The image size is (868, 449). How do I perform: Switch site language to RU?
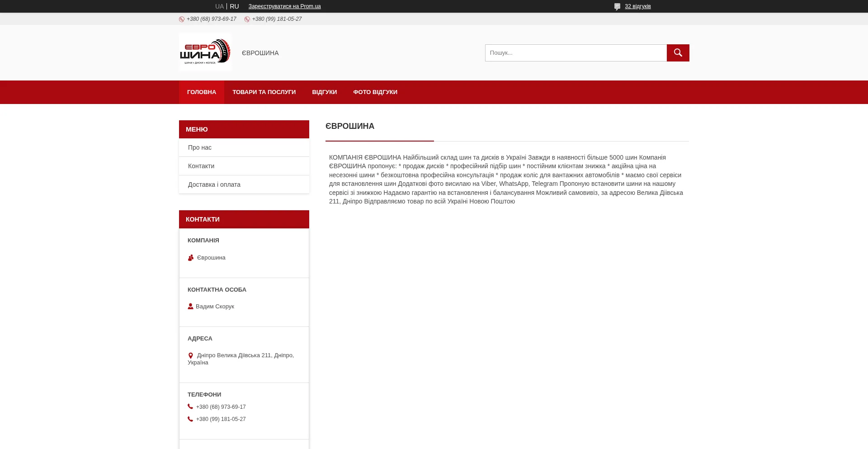234,6
